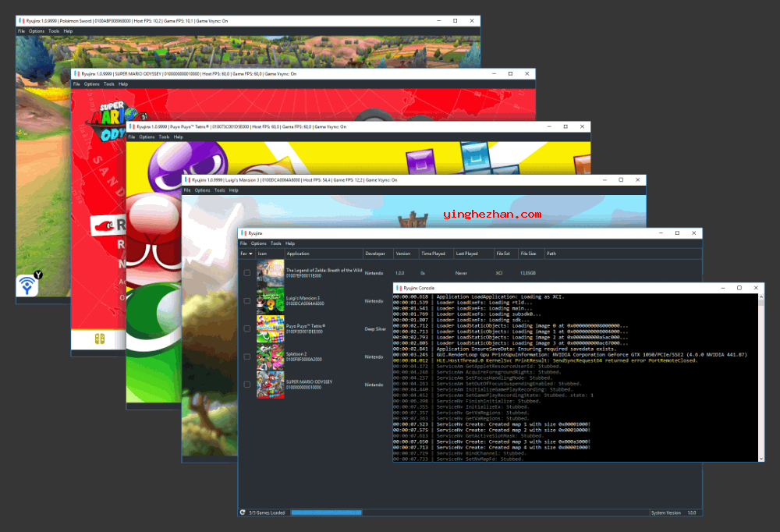Click the Ryujinx logo in Luigi's Mansion 3 window title bar
Viewport: 780px width, 532px height.
point(187,179)
